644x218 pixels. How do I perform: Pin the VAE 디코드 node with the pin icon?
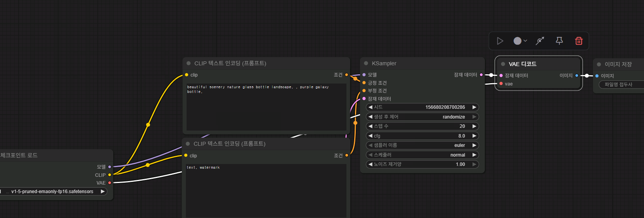coord(559,41)
